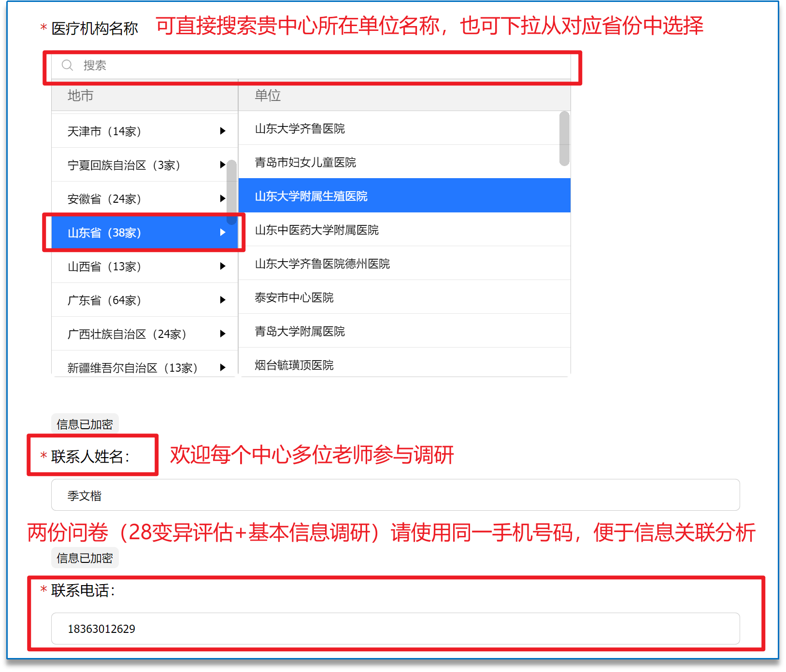Click the magnifier search icon
This screenshot has width=786, height=672.
67,65
